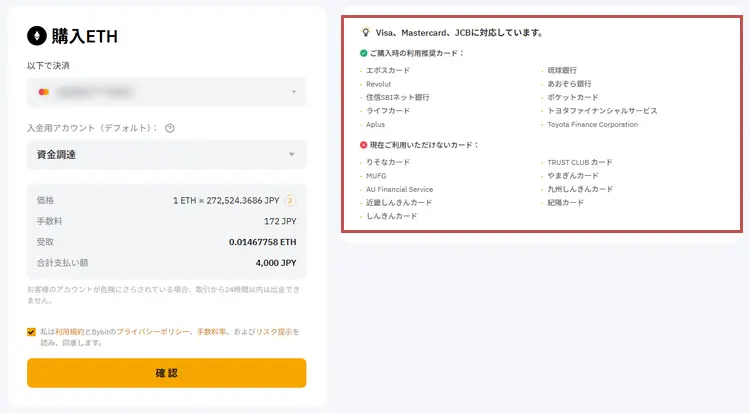Click the 購入ETH heading
The image size is (750, 413).
85,36
